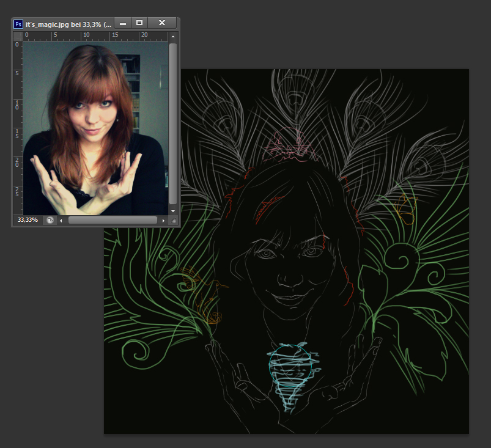Click the 33,33% zoom level field
The width and height of the screenshot is (491, 448).
pyautogui.click(x=28, y=220)
